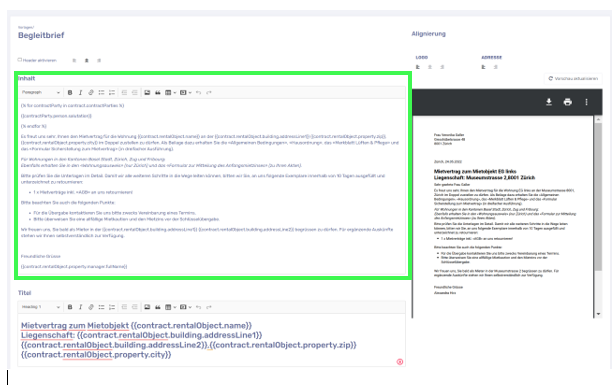
Task: Go to the Vorlagen breadcrumb link
Action: [26, 27]
